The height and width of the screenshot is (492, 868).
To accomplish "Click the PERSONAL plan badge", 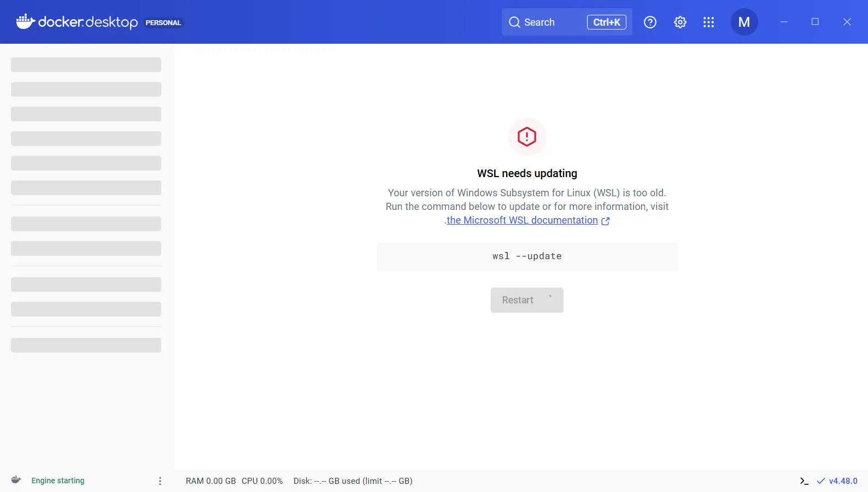I will (x=163, y=23).
